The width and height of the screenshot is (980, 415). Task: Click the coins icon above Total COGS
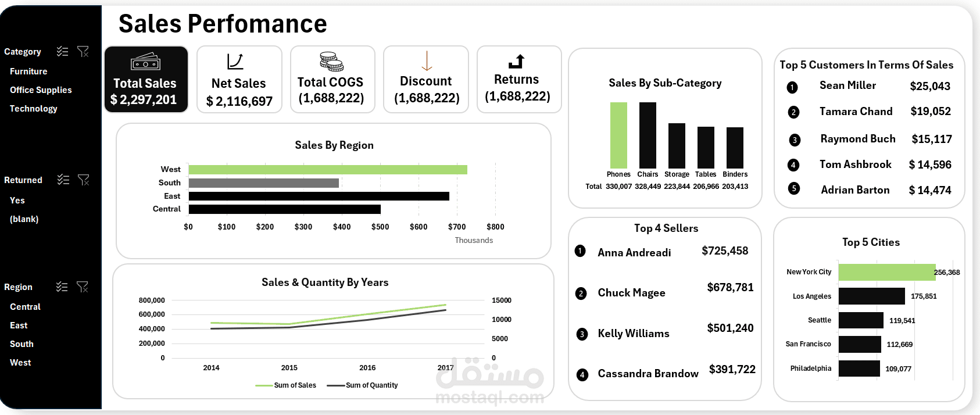[331, 62]
